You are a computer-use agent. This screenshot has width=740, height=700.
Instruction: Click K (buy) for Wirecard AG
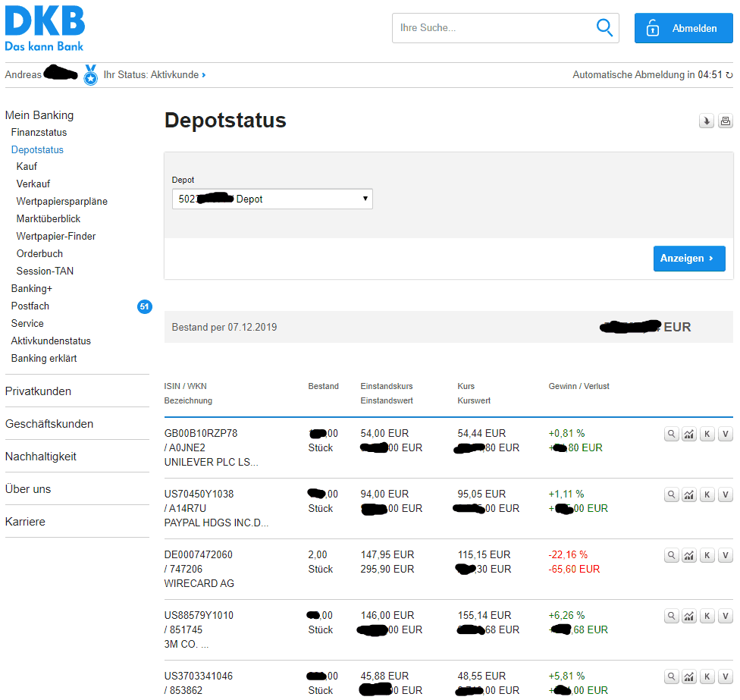pos(707,555)
